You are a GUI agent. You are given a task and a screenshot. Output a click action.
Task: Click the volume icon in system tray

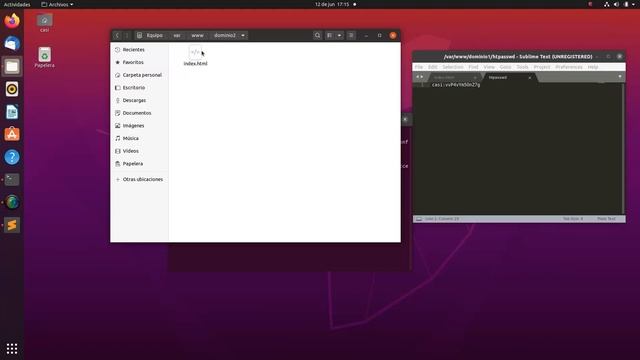pyautogui.click(x=616, y=4)
